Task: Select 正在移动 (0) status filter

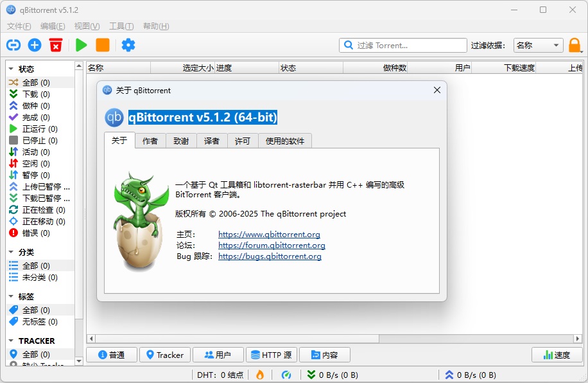Action: (40, 222)
